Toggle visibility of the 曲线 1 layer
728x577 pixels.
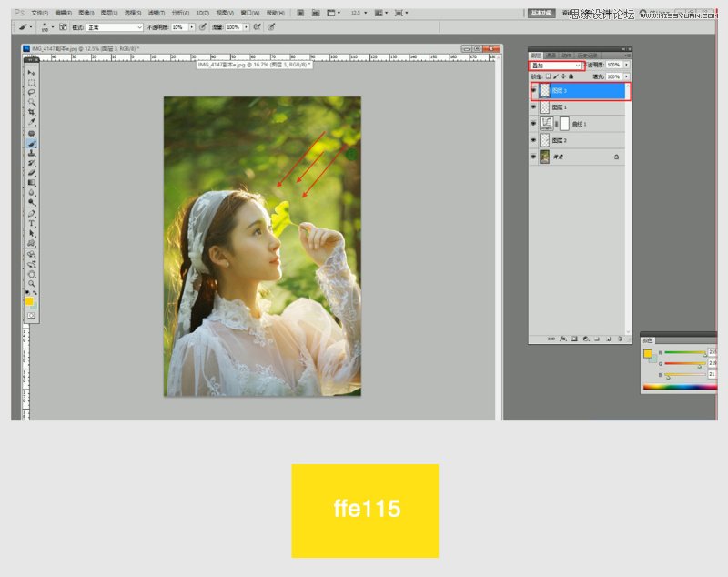[x=534, y=123]
